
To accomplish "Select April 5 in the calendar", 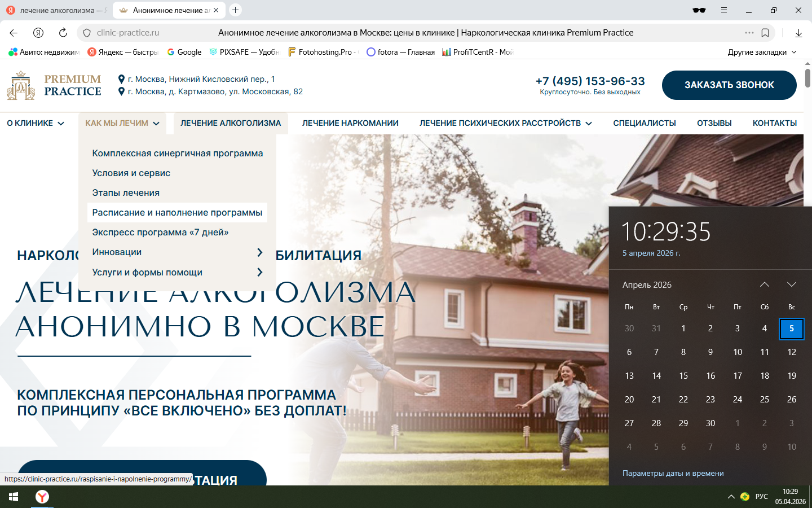I will coord(792,329).
